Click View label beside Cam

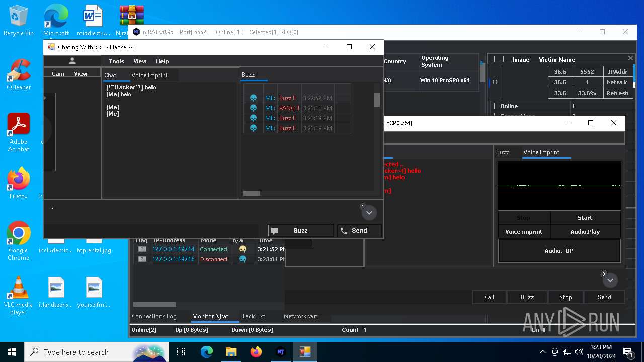[80, 74]
